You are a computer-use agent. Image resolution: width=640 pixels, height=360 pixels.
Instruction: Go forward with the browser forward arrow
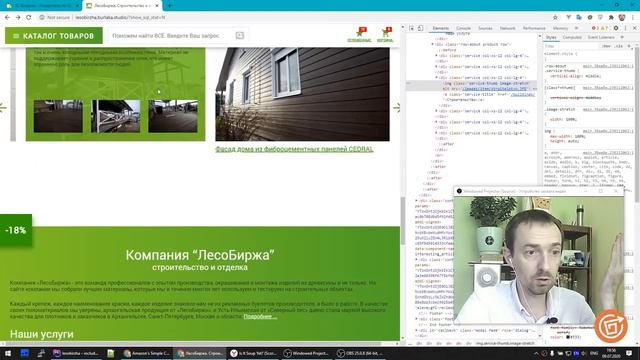click(x=18, y=18)
